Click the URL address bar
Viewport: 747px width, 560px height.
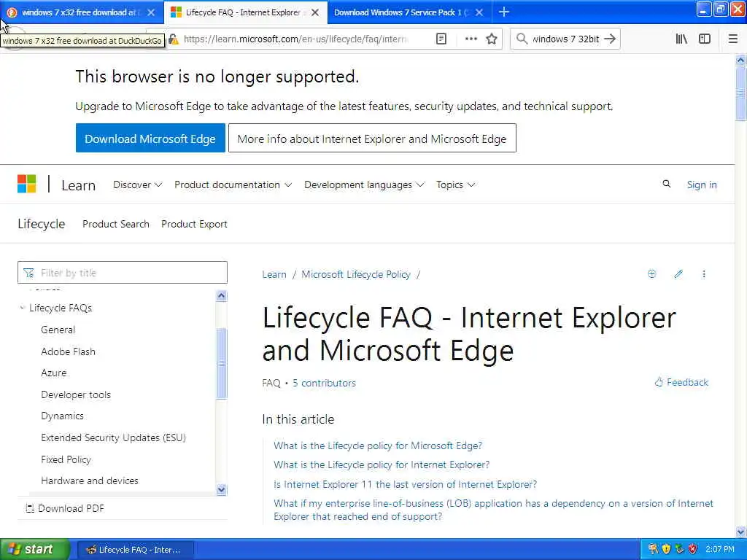295,39
